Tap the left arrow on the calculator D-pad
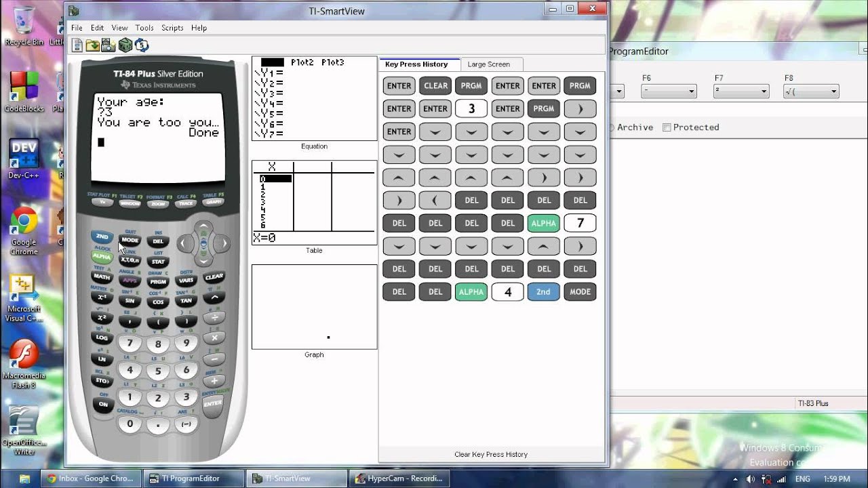 pos(184,243)
